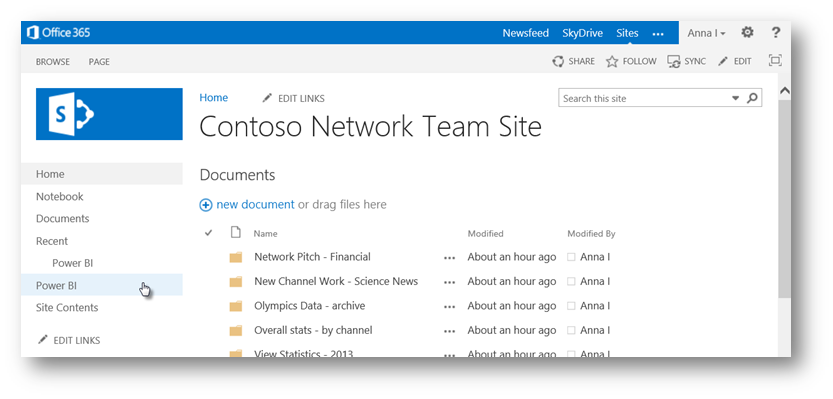Switch to the PAGE ribbon tab
This screenshot has width=833, height=399.
(99, 62)
